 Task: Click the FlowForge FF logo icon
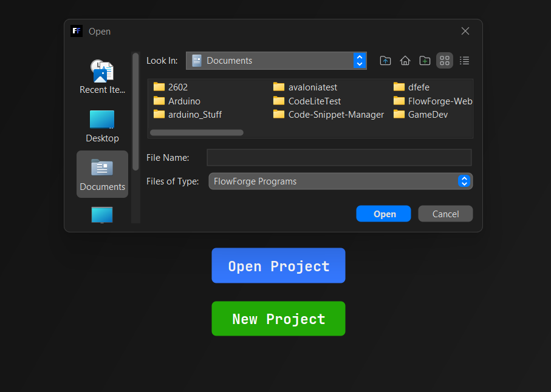tap(77, 31)
